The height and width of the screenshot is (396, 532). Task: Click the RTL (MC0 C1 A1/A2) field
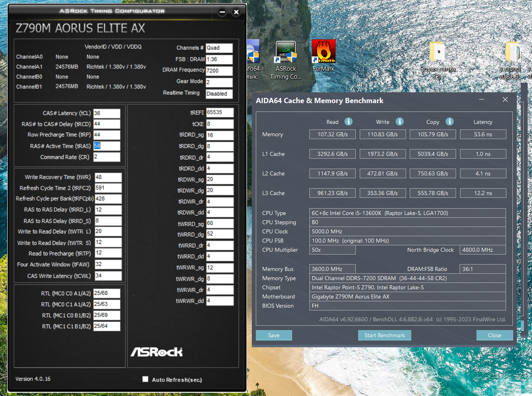(x=107, y=304)
